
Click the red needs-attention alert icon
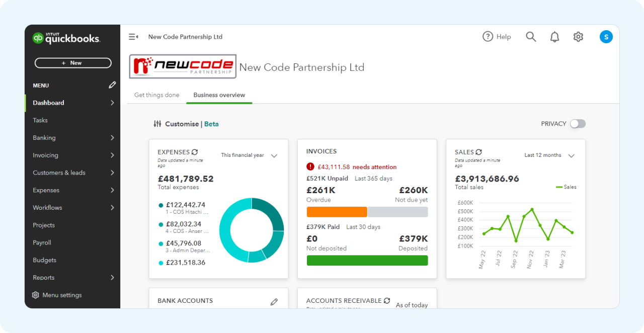tap(310, 167)
